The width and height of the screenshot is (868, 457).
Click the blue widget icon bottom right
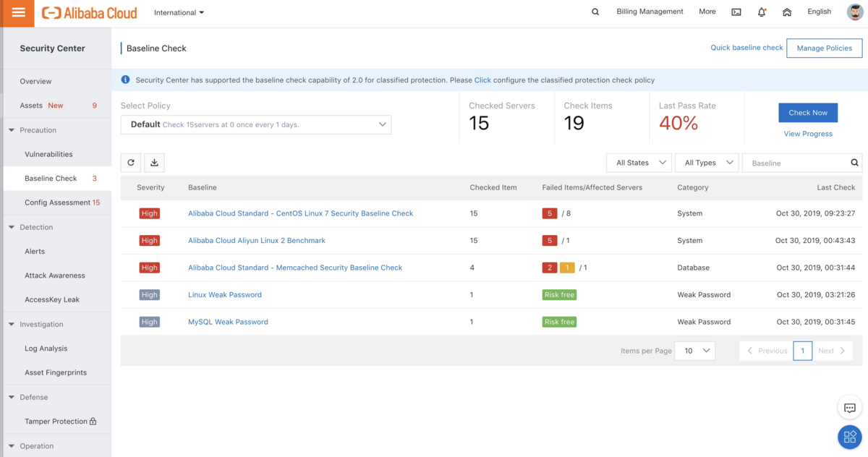(849, 436)
